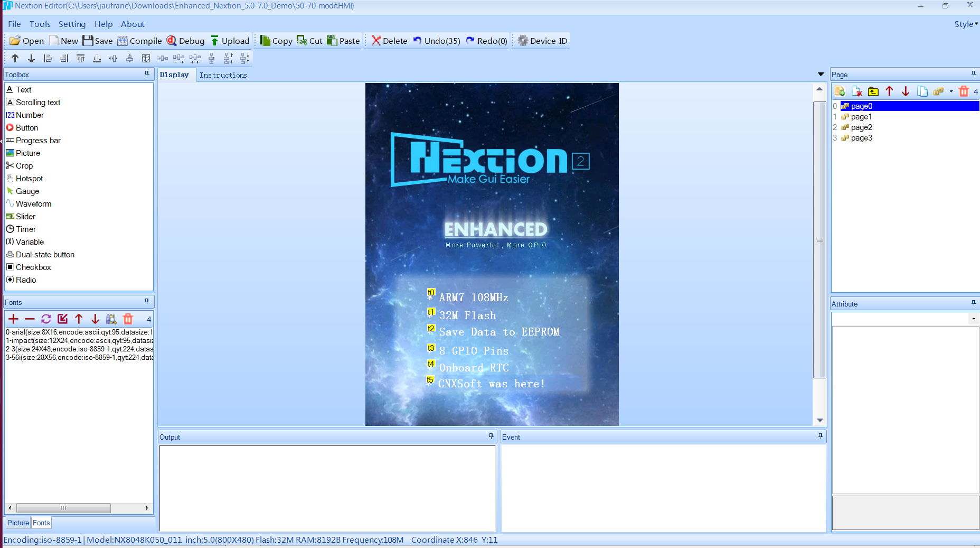Open the File menu

point(14,24)
